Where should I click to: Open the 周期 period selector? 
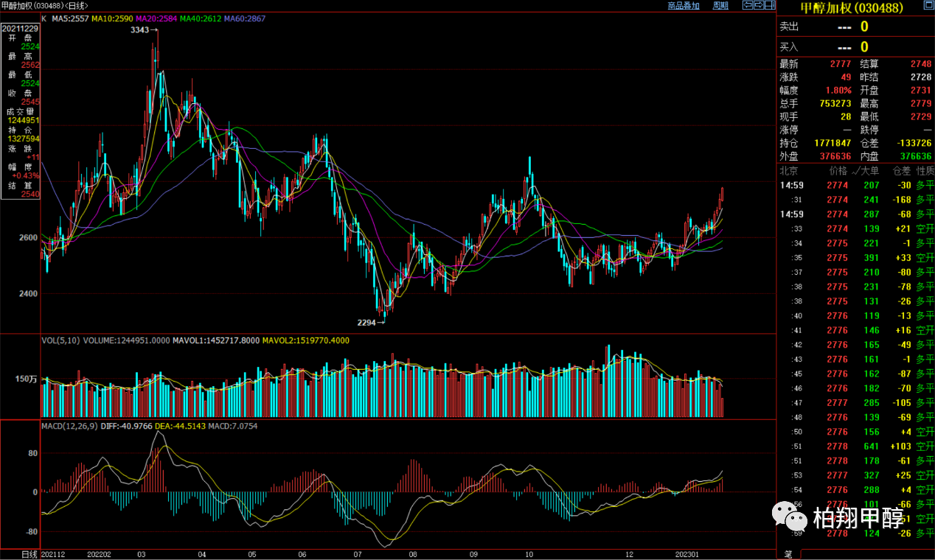720,6
